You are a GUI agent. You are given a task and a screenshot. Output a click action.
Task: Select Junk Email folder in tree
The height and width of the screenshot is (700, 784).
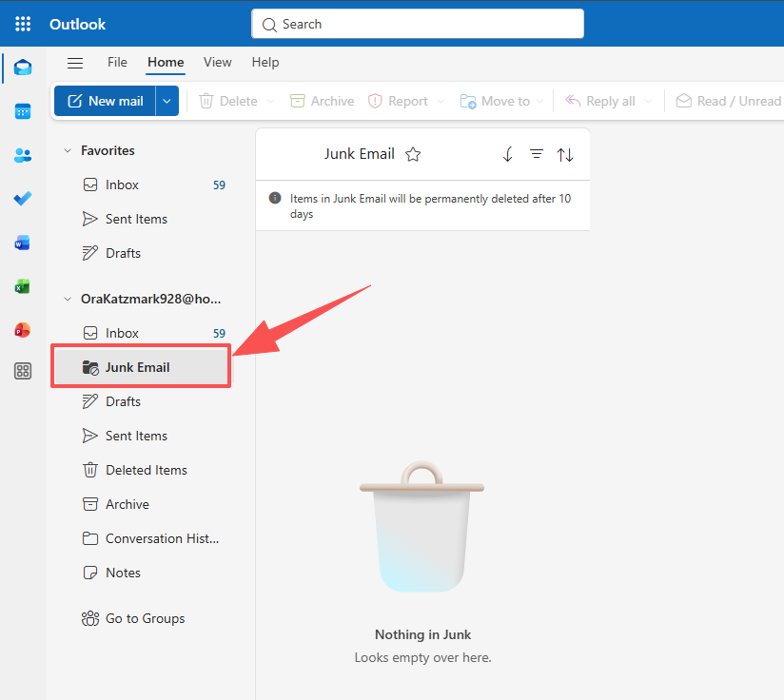(x=141, y=367)
